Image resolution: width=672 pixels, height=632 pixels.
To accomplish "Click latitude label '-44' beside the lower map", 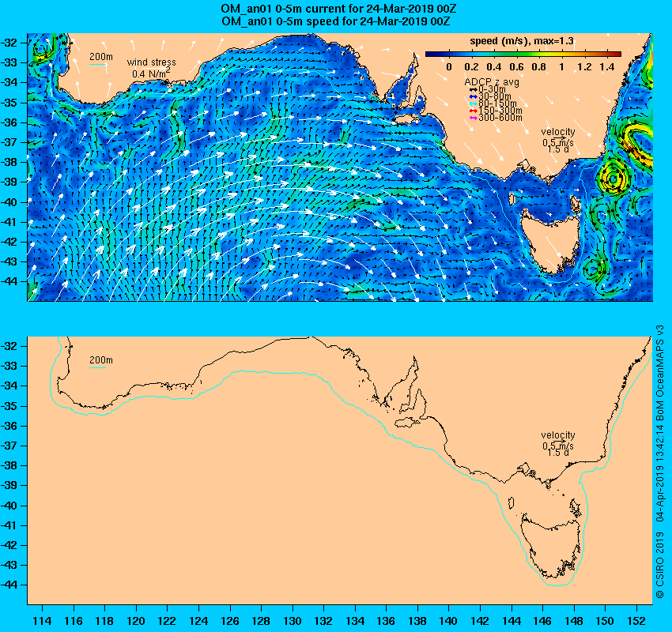I will 9,585.
